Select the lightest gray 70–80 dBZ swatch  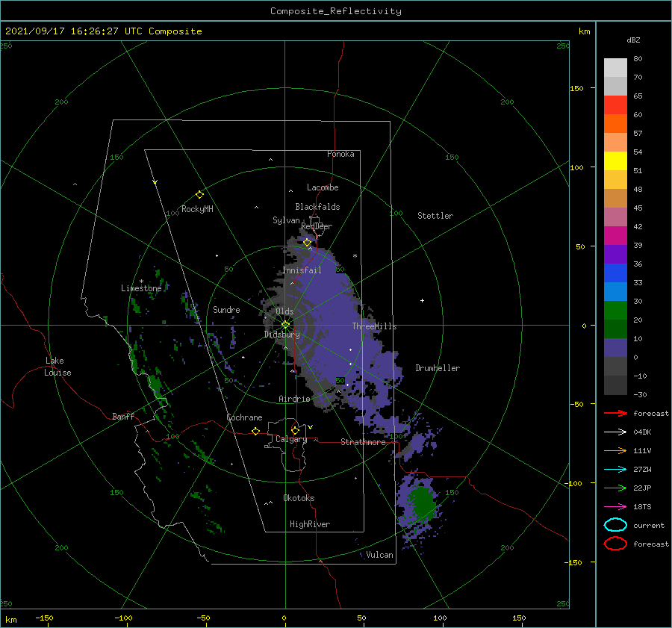(x=615, y=68)
